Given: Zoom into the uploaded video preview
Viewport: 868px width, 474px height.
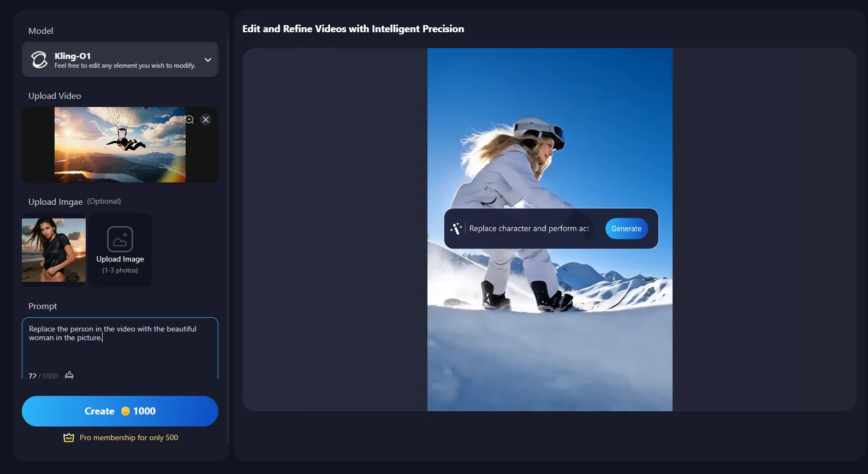Looking at the screenshot, I should [x=189, y=120].
